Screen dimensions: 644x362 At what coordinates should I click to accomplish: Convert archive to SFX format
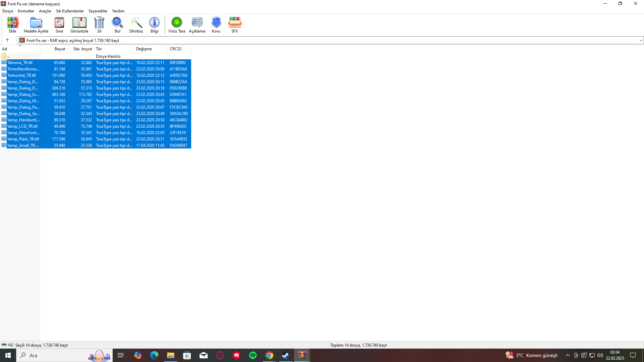point(234,24)
